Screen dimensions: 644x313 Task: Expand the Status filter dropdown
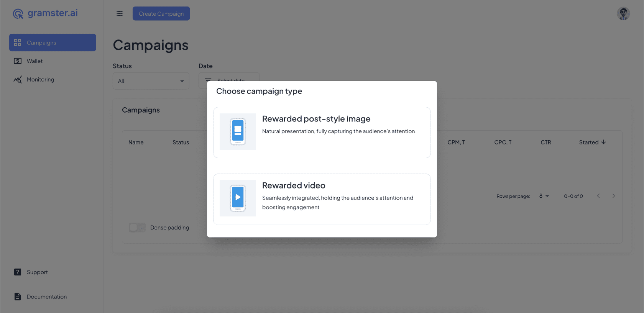(x=151, y=81)
